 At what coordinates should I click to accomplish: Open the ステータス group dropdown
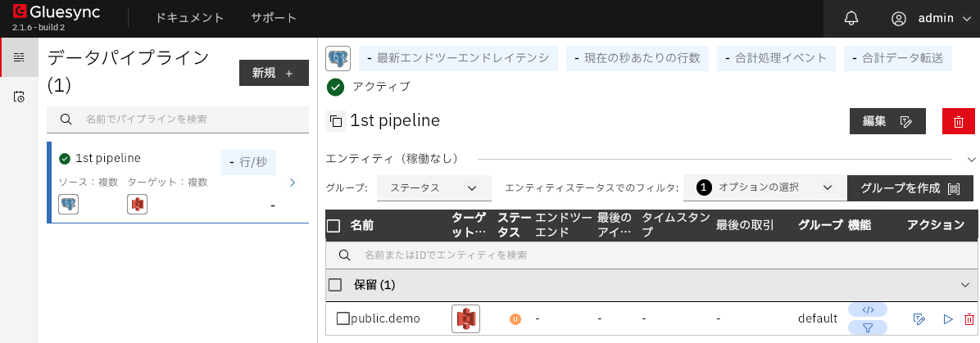(433, 187)
